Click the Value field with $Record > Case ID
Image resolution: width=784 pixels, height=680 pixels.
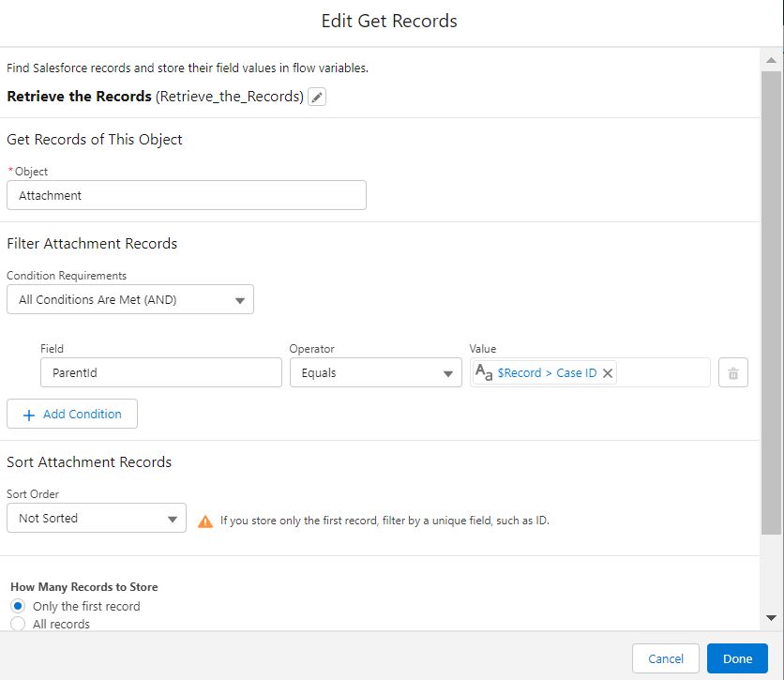tap(661, 373)
